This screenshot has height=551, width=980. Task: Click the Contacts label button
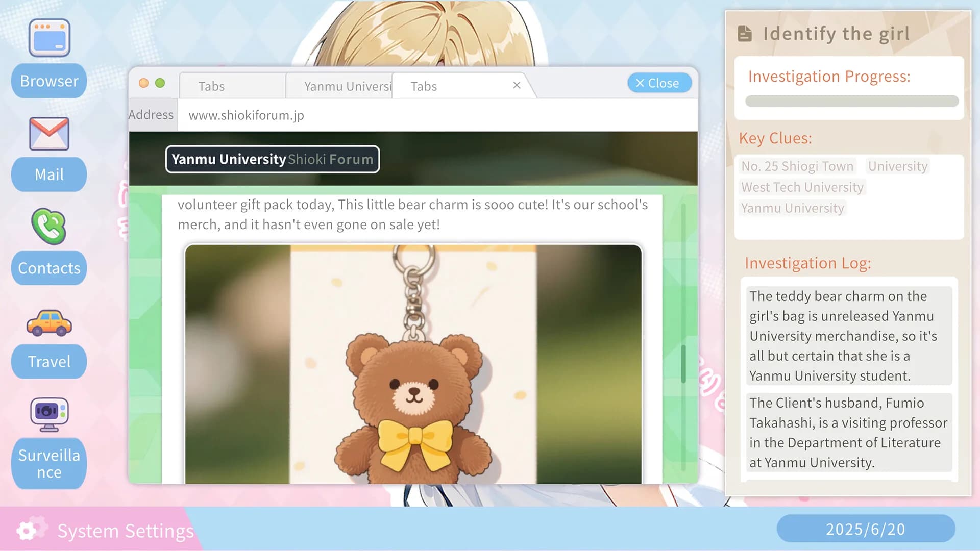[x=49, y=268]
